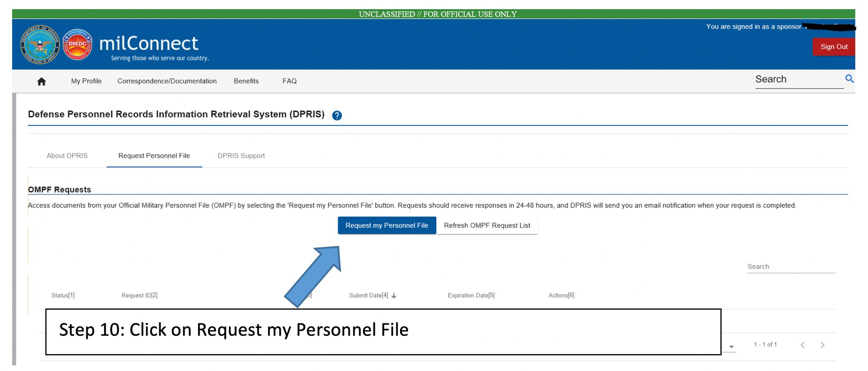Click the Expiration Date[5] column header
Viewport: 868px width, 371px height.
coord(471,295)
